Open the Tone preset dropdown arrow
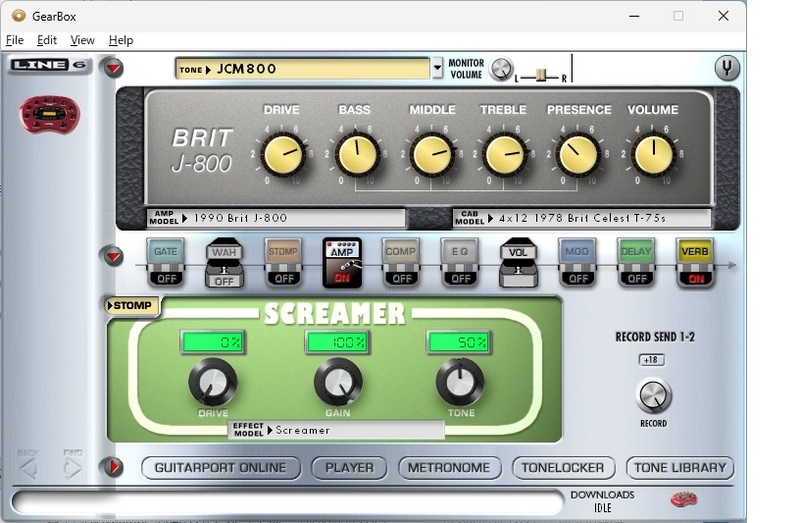 click(x=437, y=68)
